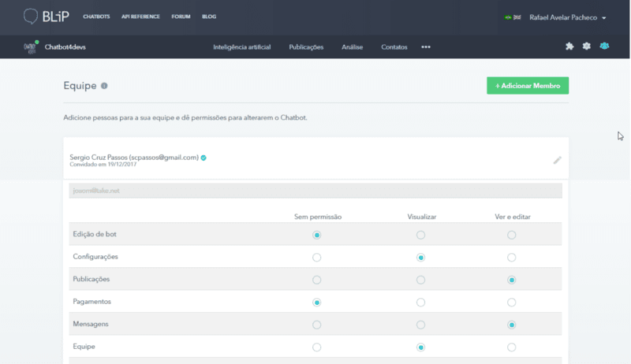Viewport: 631px width, 364px height.
Task: Open the settings gear icon
Action: [x=587, y=46]
